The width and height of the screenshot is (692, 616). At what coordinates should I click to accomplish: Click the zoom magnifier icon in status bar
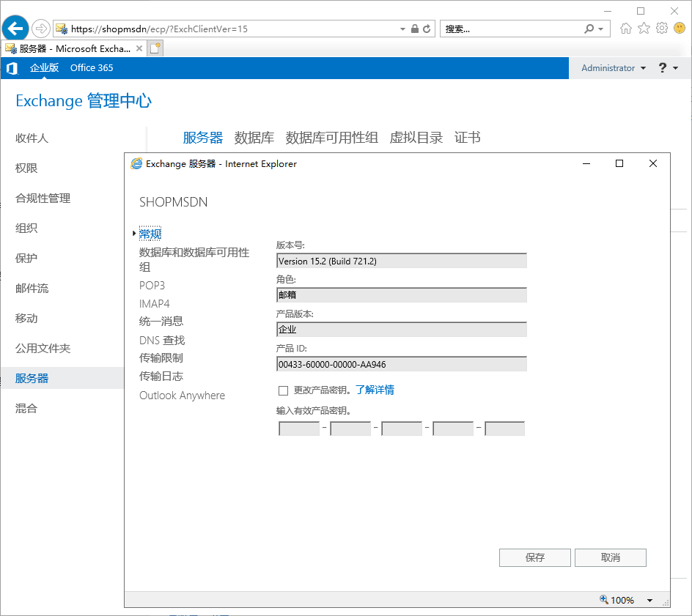pos(604,599)
